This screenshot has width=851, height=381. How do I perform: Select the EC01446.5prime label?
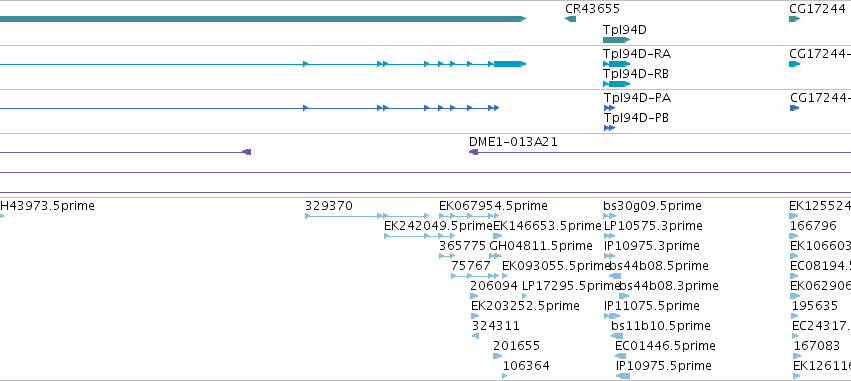(665, 346)
